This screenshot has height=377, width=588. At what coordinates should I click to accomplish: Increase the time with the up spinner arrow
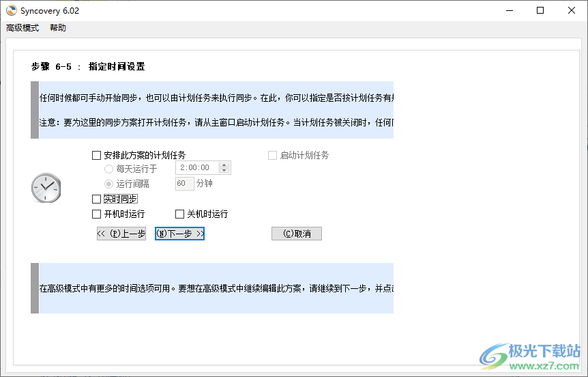pos(224,165)
